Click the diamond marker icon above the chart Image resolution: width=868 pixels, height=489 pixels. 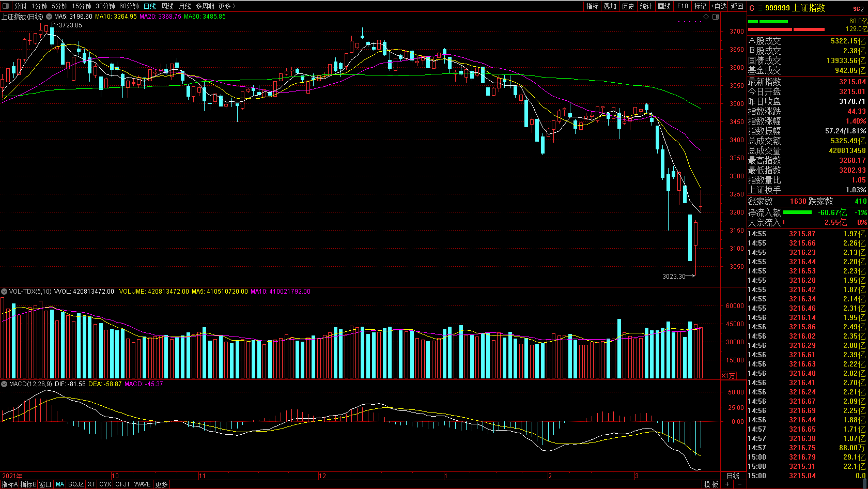point(706,17)
